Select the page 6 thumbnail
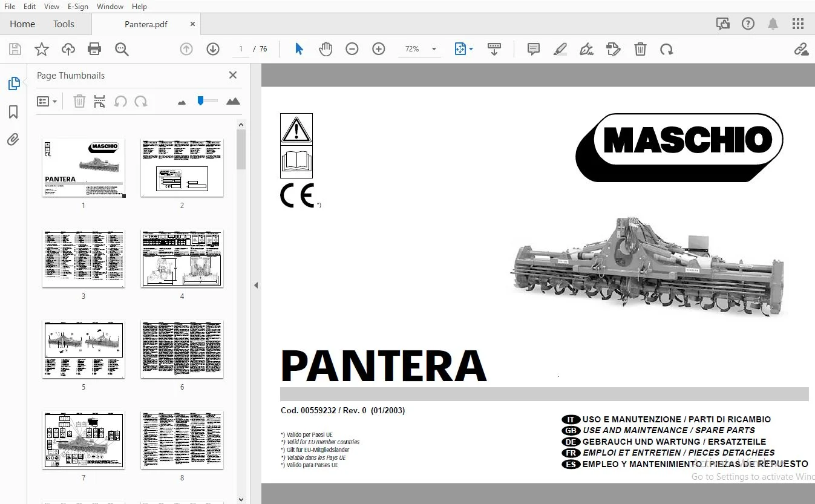Image resolution: width=815 pixels, height=504 pixels. click(182, 349)
